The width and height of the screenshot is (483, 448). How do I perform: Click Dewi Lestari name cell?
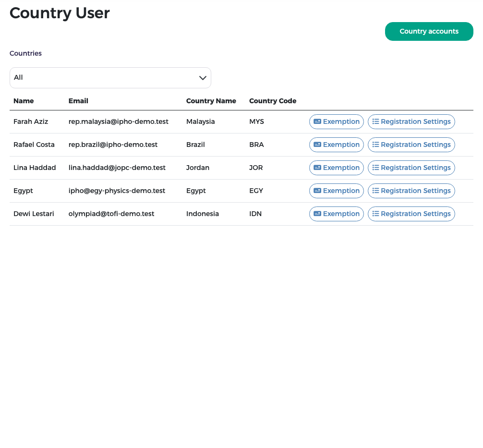pyautogui.click(x=34, y=214)
